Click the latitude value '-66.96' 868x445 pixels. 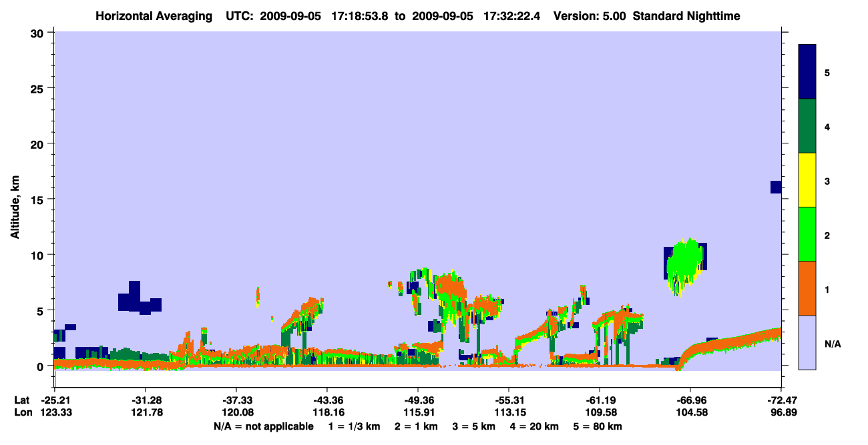click(x=690, y=400)
